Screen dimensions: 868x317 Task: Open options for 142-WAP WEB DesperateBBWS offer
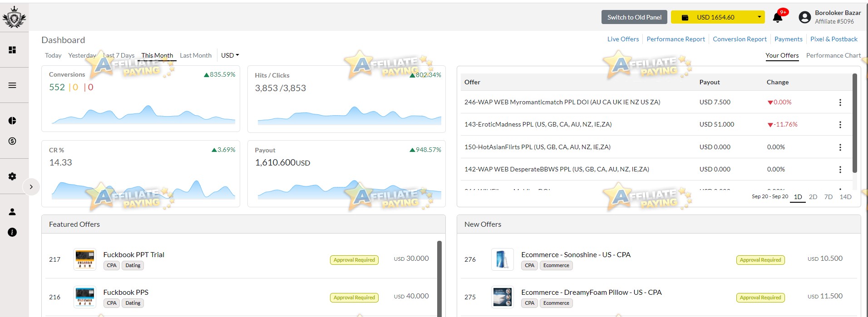(840, 170)
